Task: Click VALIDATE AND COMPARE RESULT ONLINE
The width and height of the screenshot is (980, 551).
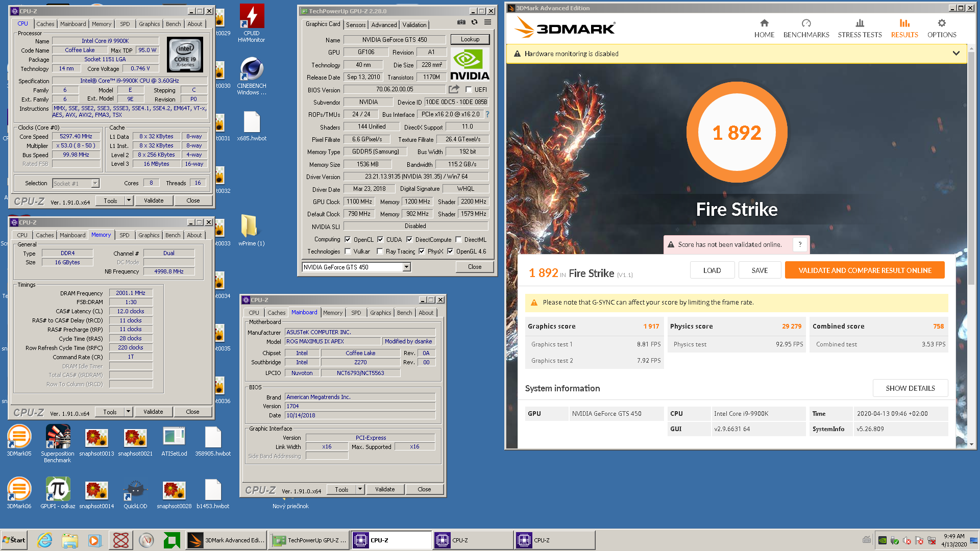Action: (865, 270)
